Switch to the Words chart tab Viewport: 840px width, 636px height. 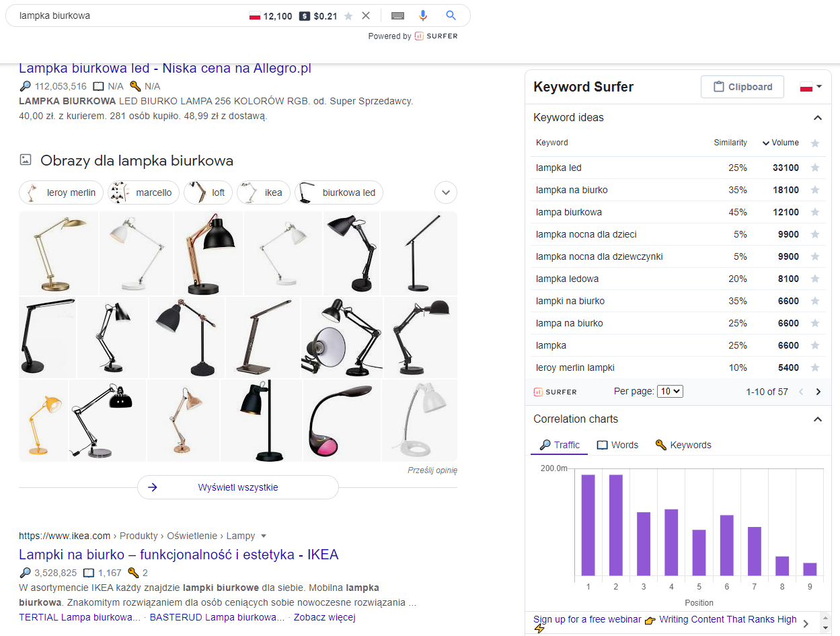point(617,445)
